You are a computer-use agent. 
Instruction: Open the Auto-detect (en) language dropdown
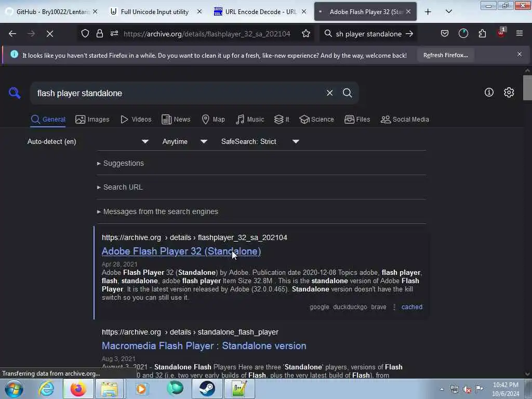[x=88, y=141]
